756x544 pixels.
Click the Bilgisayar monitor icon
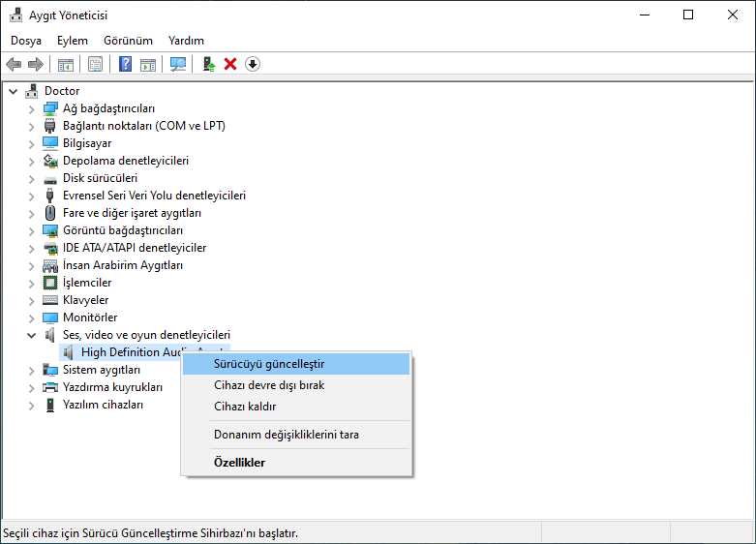(x=50, y=143)
